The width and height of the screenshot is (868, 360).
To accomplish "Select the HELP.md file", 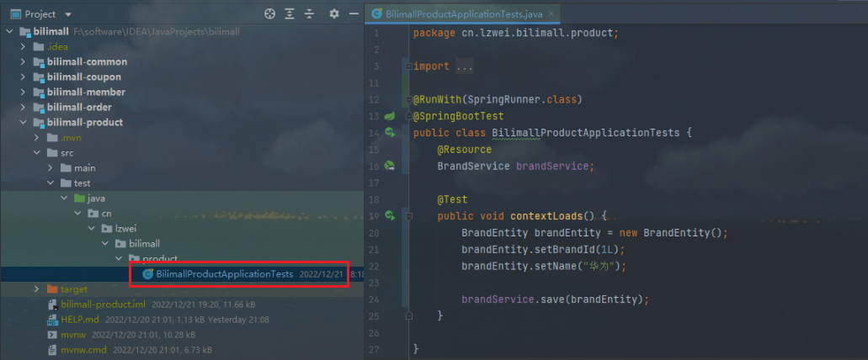I will click(x=182, y=319).
